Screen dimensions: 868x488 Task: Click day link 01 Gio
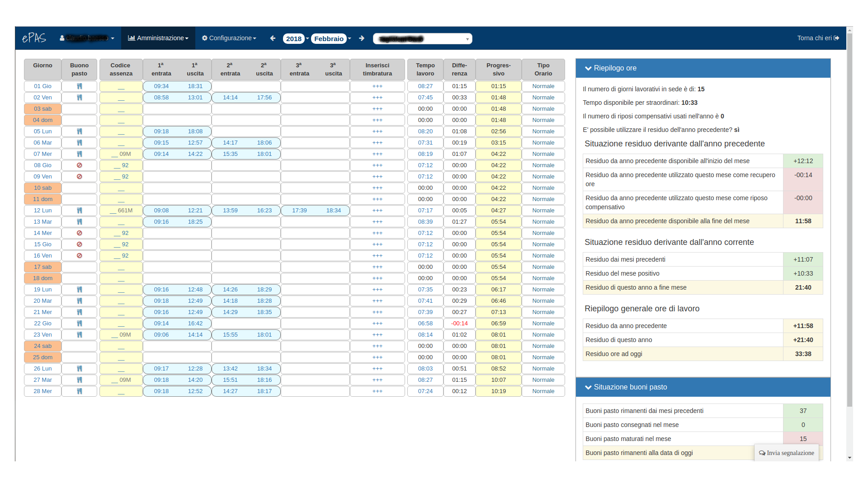(x=42, y=86)
